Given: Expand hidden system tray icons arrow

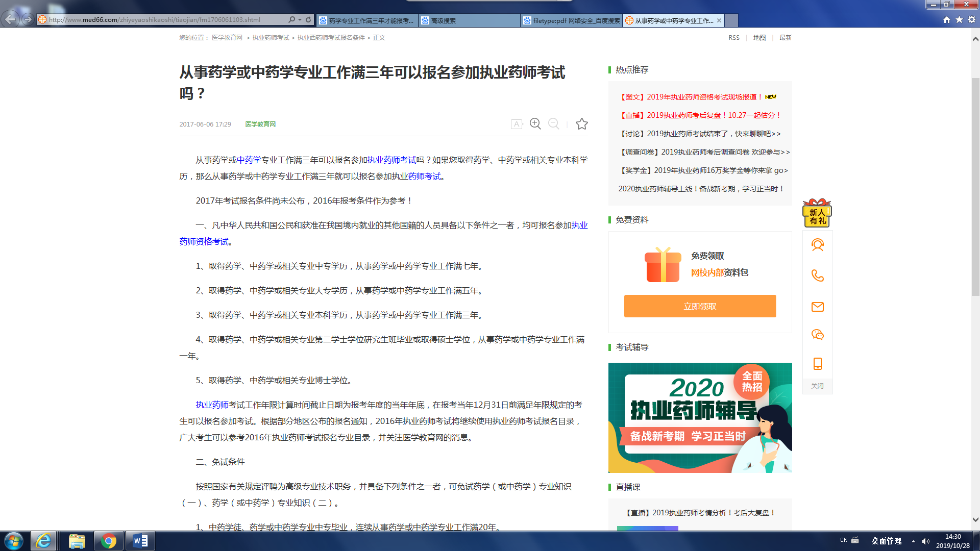Looking at the screenshot, I should [x=913, y=541].
